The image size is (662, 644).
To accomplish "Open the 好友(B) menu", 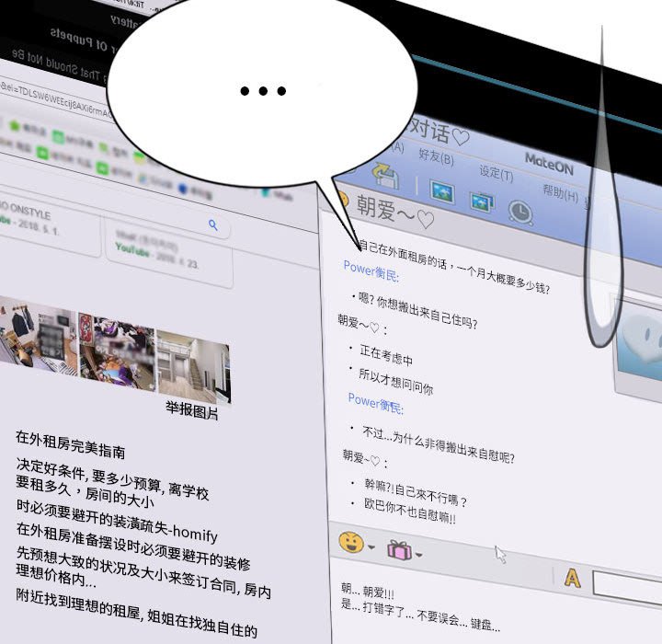I will 436,157.
